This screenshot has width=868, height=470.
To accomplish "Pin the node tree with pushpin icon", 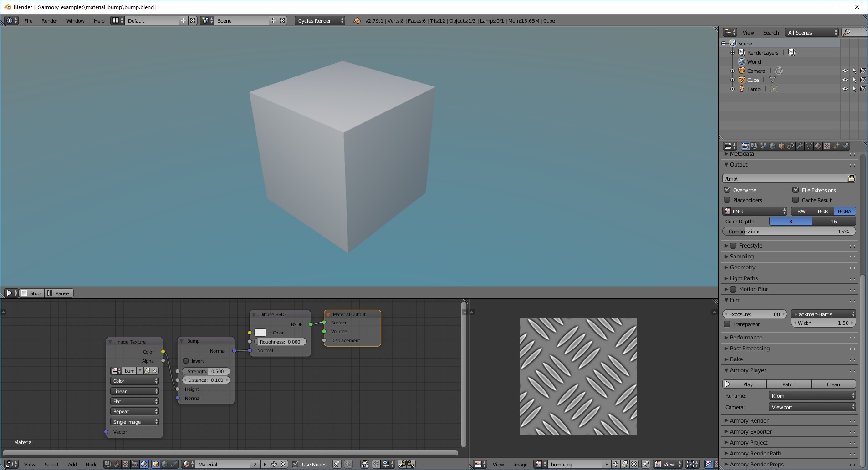I will tap(337, 464).
